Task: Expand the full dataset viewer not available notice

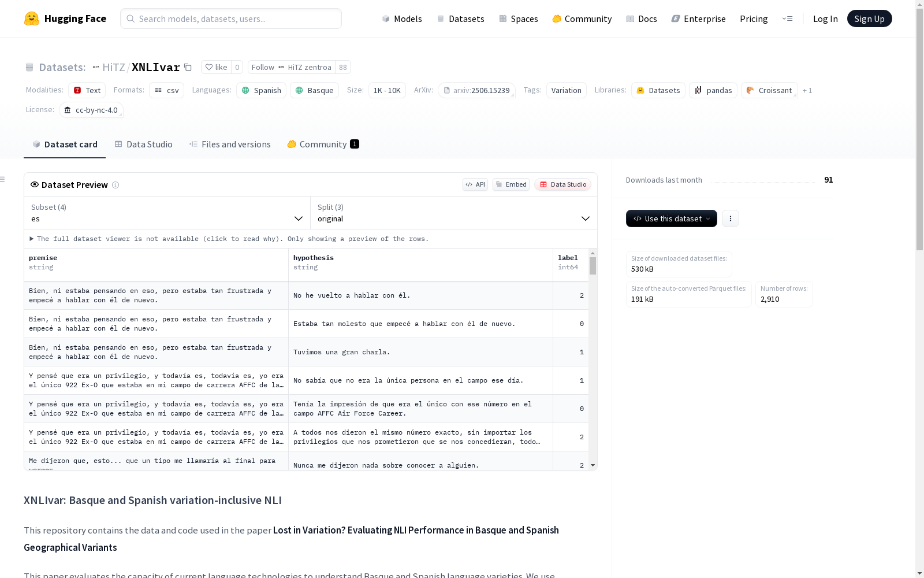Action: click(x=229, y=239)
